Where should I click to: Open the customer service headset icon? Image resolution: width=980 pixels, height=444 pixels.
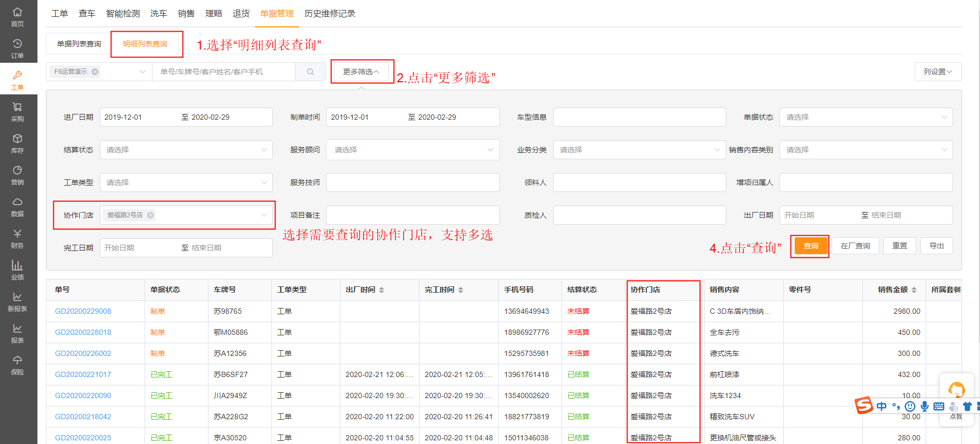click(x=956, y=390)
